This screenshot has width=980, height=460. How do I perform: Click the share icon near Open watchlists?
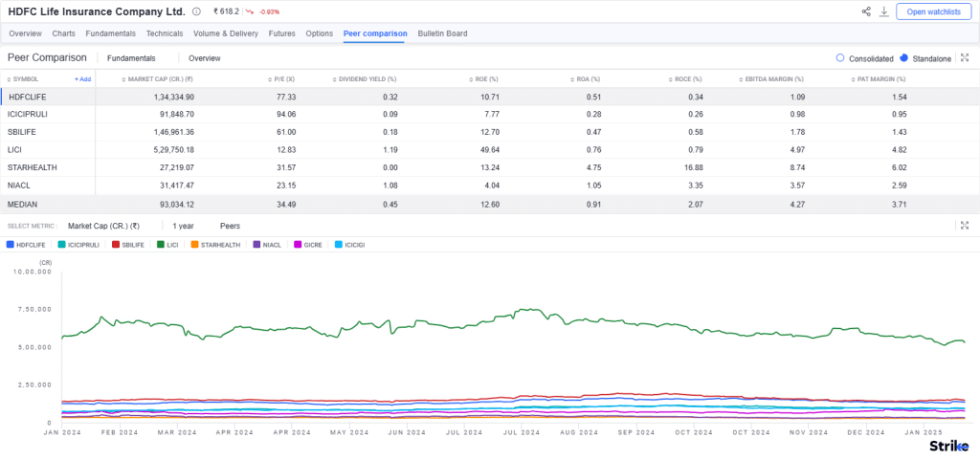[866, 12]
